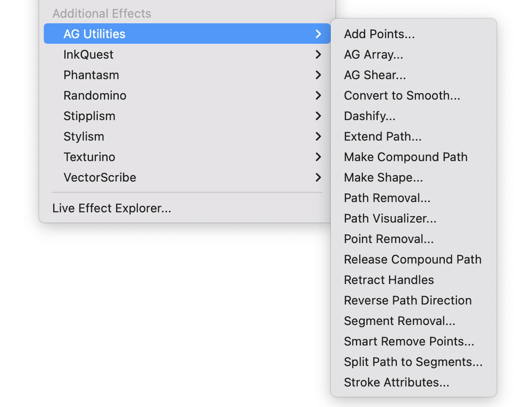Open the VectorScribe submenu
Screen dimensions: 532x407
coord(100,178)
